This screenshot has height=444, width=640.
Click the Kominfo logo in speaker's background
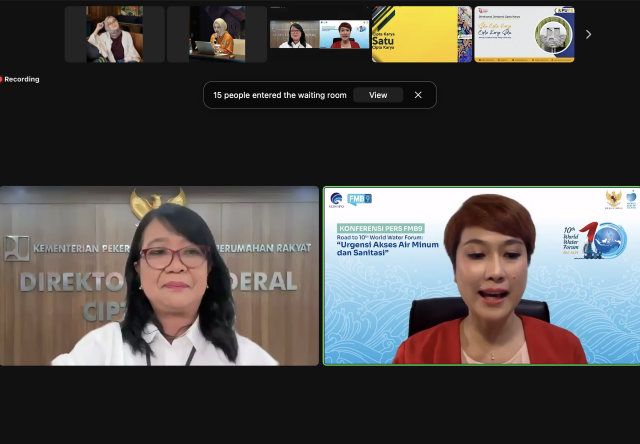[336, 200]
